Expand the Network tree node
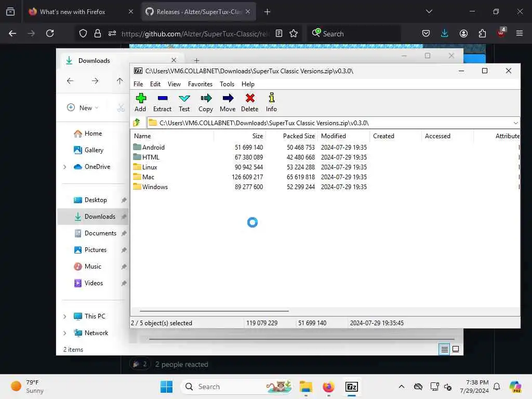This screenshot has height=399, width=532. pos(65,333)
